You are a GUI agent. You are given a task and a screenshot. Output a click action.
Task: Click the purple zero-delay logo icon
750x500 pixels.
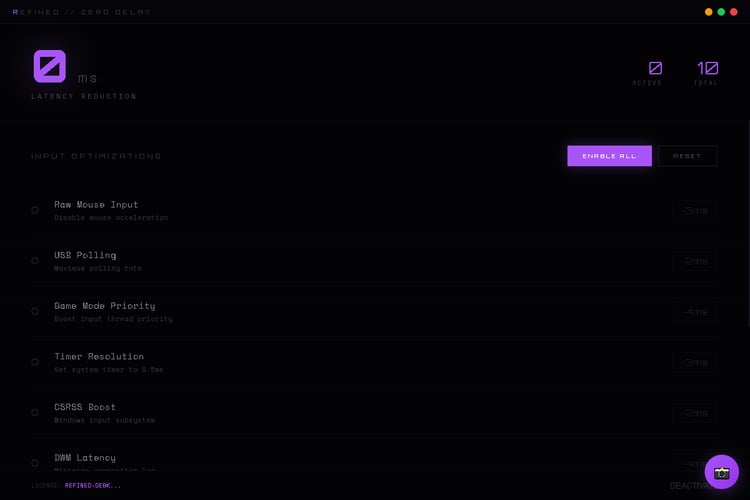pos(50,66)
